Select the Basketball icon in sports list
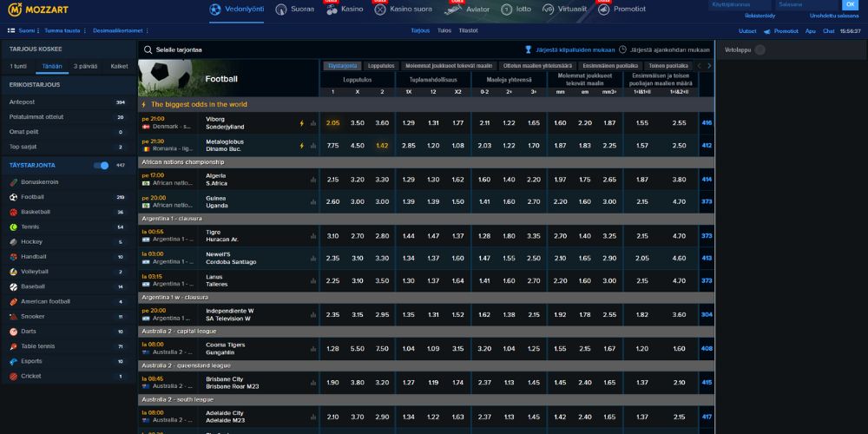868x434 pixels. [13, 212]
